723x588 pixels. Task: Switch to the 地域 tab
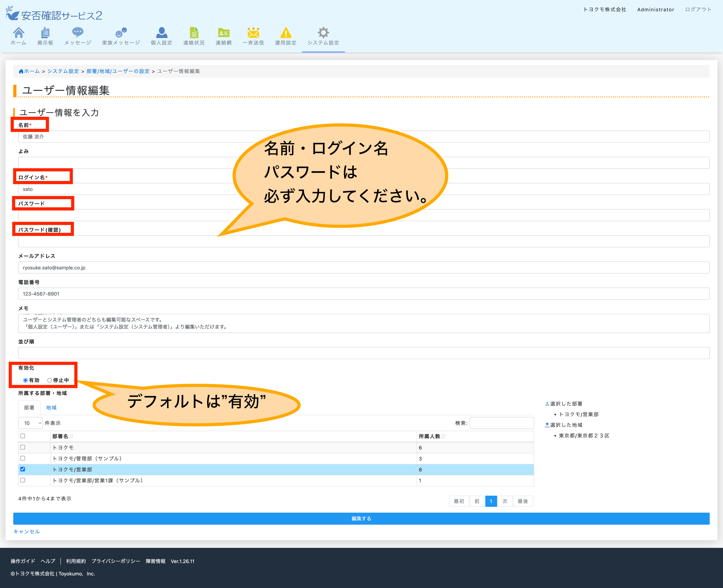pos(51,407)
